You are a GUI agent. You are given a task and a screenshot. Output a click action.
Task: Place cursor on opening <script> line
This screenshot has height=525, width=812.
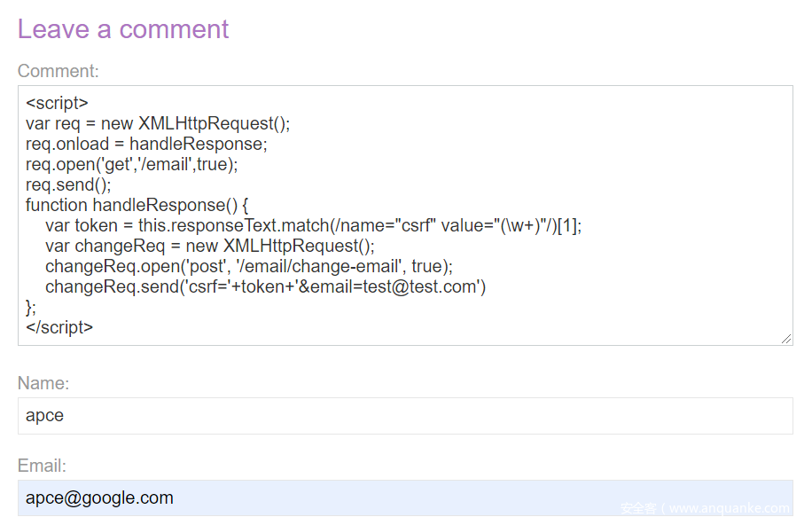(x=58, y=103)
